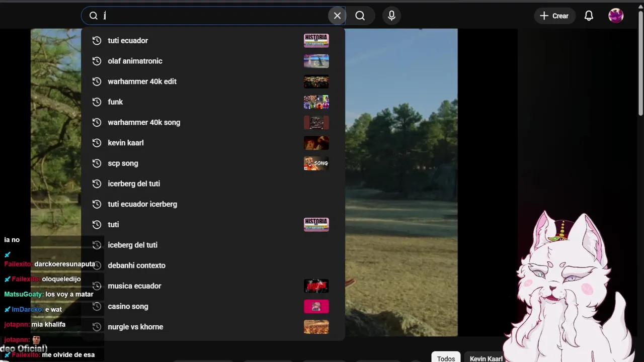This screenshot has width=644, height=362.
Task: Open the account avatar menu
Action: 616,16
